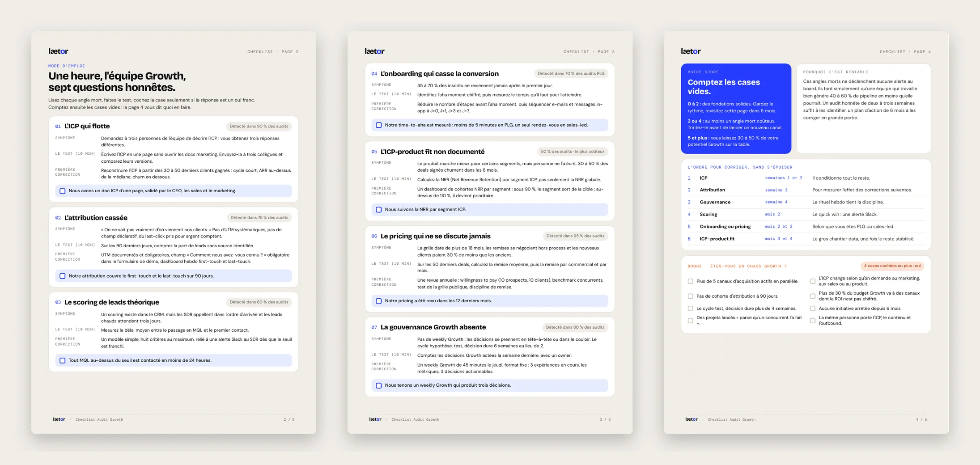The height and width of the screenshot is (465, 980).
Task: Check 'La même personne porte l'ICP' box
Action: pyautogui.click(x=813, y=321)
